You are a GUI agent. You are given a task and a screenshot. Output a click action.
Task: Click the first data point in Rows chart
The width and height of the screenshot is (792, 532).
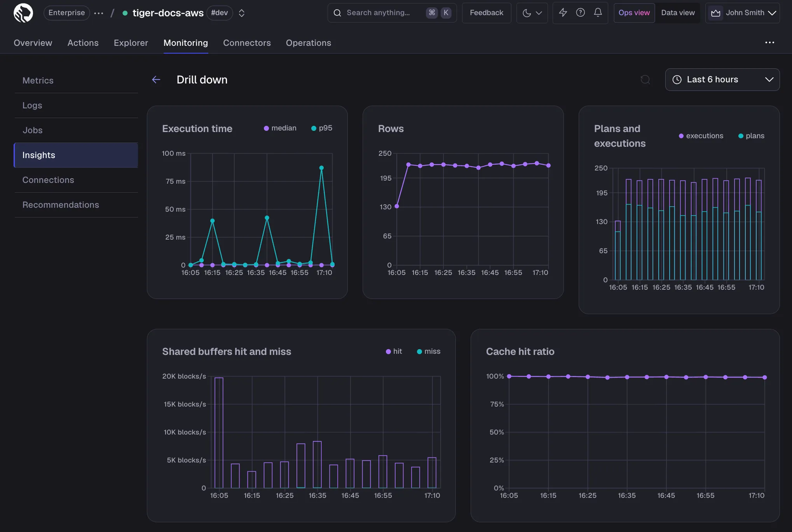point(397,206)
